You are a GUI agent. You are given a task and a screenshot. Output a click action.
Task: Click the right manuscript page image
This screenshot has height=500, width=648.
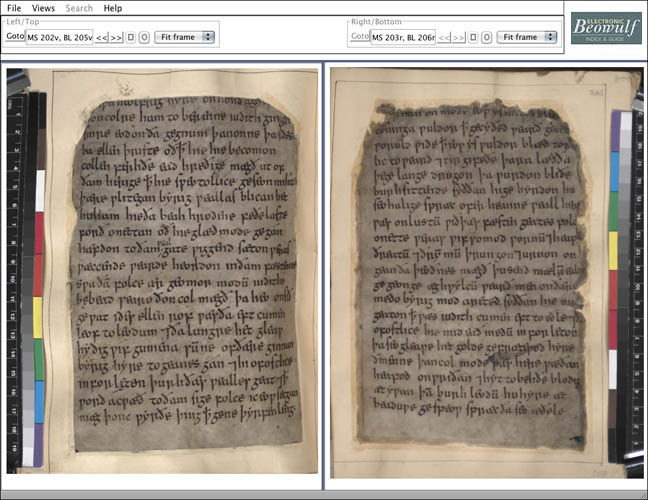pyautogui.click(x=480, y=272)
